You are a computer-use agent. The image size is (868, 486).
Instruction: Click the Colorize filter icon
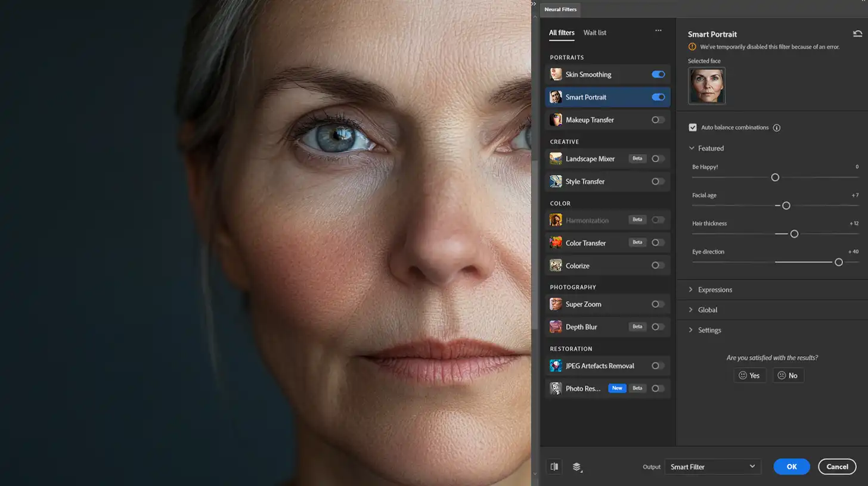point(556,266)
